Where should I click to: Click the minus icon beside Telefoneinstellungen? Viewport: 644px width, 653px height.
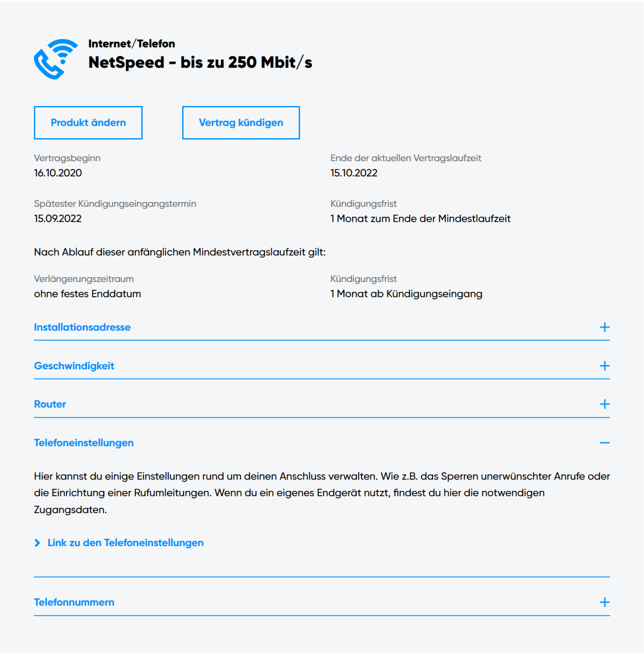click(x=604, y=443)
